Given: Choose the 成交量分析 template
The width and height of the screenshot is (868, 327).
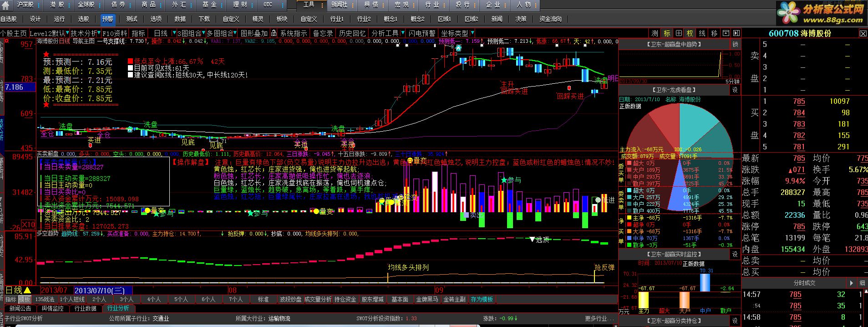Looking at the screenshot, I should (318, 300).
